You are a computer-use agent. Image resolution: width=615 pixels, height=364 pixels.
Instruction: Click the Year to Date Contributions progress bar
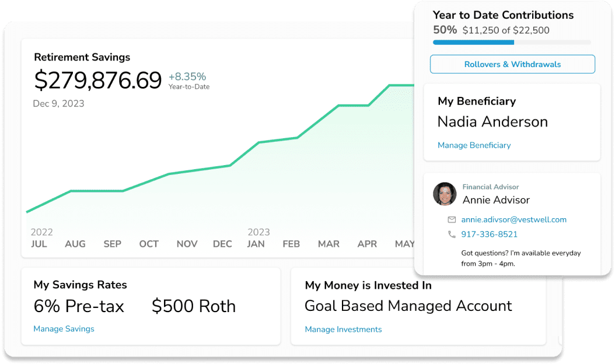click(x=512, y=43)
